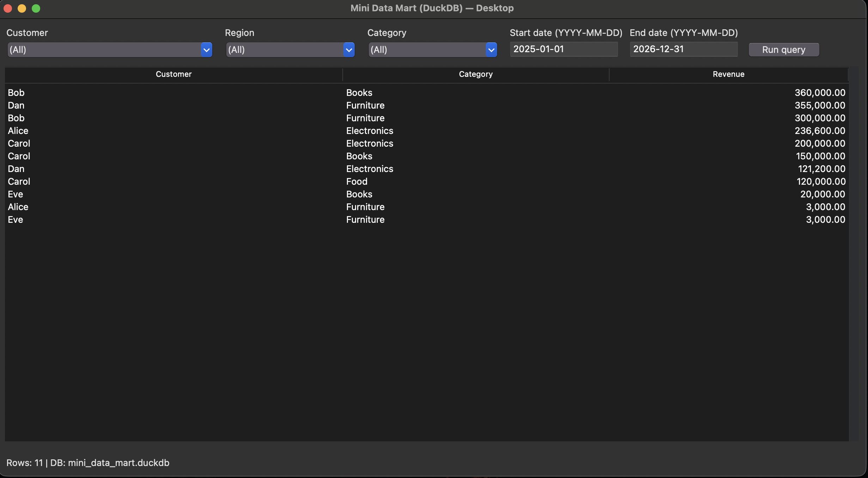Click the green zoom traffic light button
The image size is (868, 478).
[x=36, y=8]
